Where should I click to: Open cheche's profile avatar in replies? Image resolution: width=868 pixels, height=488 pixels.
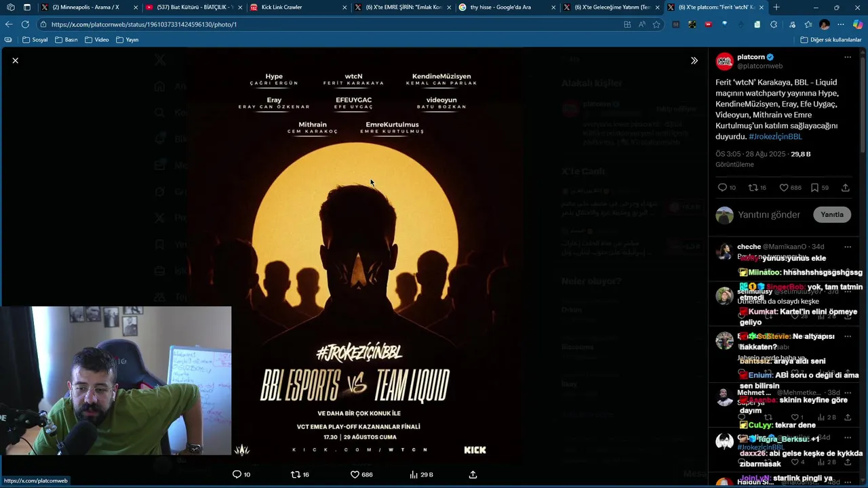pyautogui.click(x=724, y=251)
